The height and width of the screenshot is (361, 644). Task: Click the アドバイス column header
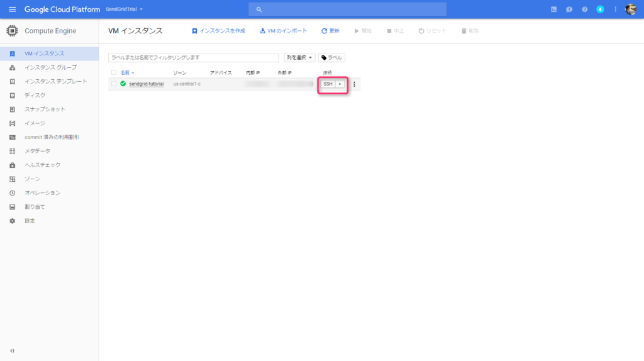(x=221, y=73)
